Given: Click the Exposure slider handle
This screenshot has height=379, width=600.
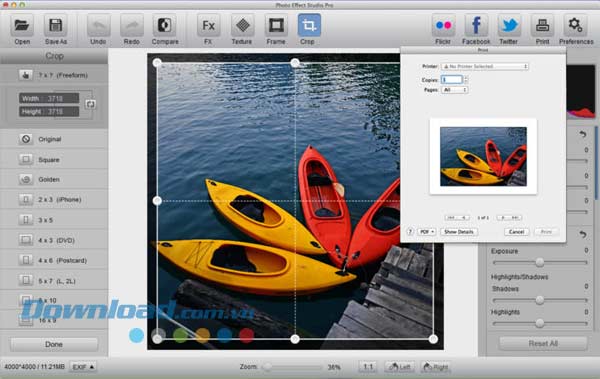Looking at the screenshot, I should coord(540,262).
